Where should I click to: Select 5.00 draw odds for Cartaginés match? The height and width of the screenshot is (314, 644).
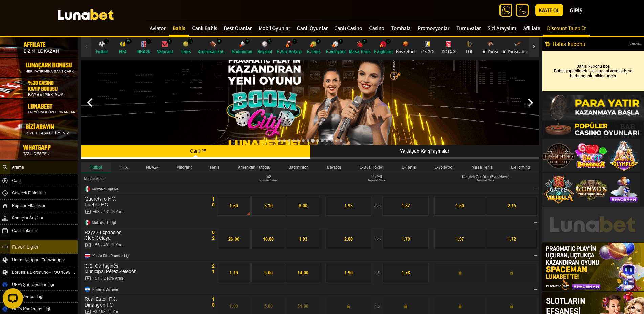[268, 273]
